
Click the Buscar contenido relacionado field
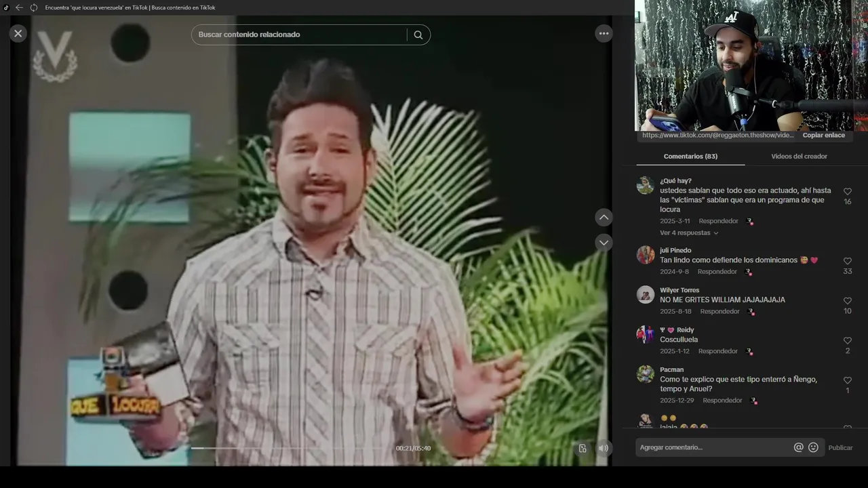tap(299, 35)
